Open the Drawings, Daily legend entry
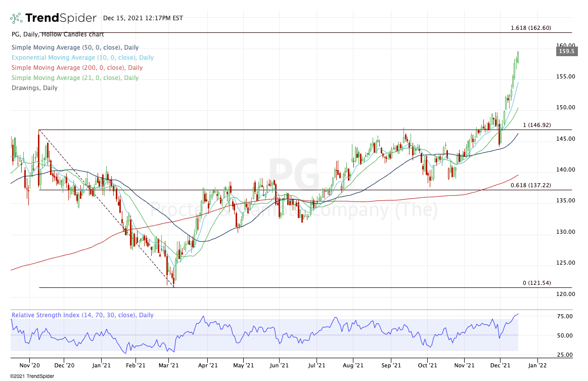Screen dimensions: 588x381 coord(34,88)
